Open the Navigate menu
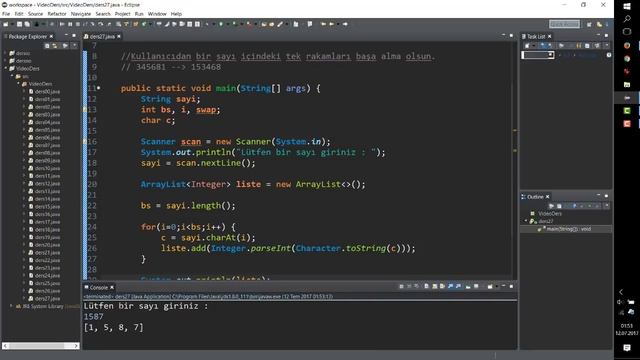Image resolution: width=640 pixels, height=360 pixels. pos(81,14)
